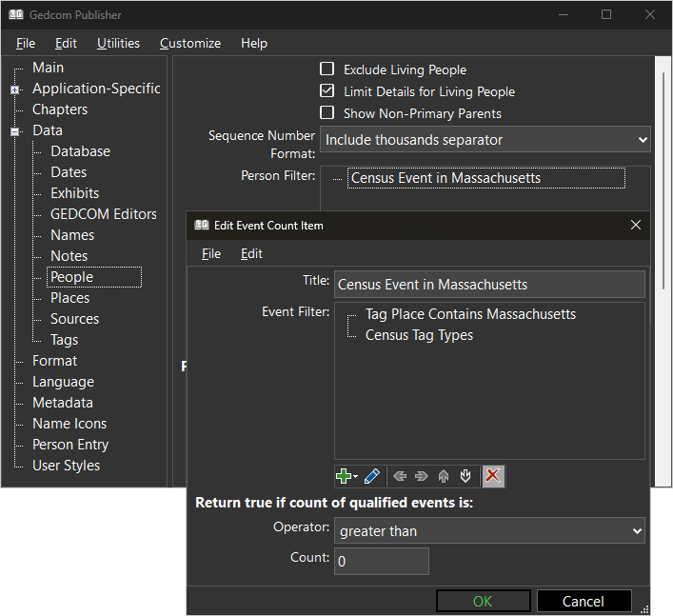Image resolution: width=673 pixels, height=616 pixels.
Task: Select Tags under Data
Action: coord(65,340)
